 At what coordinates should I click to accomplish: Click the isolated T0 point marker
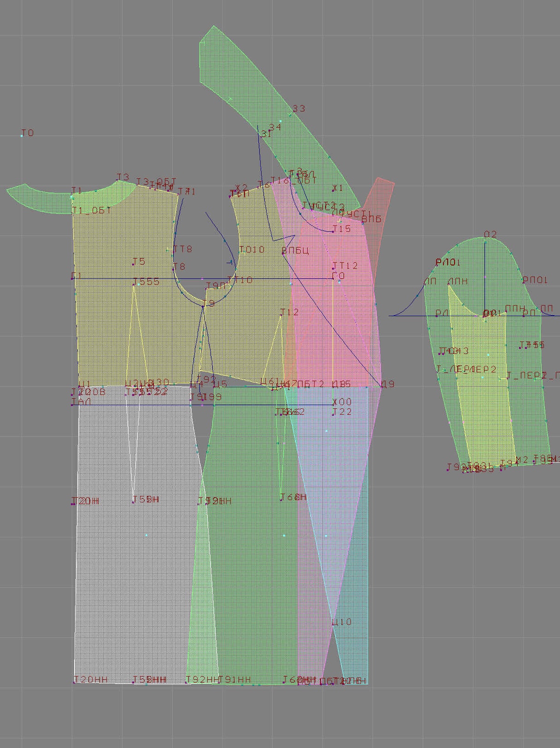[x=22, y=136]
